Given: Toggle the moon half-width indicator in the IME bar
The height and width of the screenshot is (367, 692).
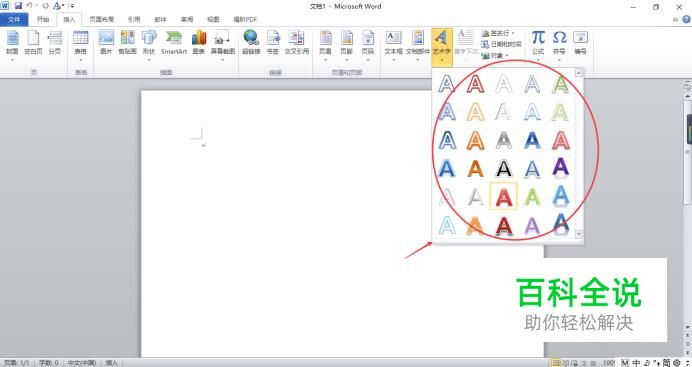Looking at the screenshot, I should [x=647, y=363].
